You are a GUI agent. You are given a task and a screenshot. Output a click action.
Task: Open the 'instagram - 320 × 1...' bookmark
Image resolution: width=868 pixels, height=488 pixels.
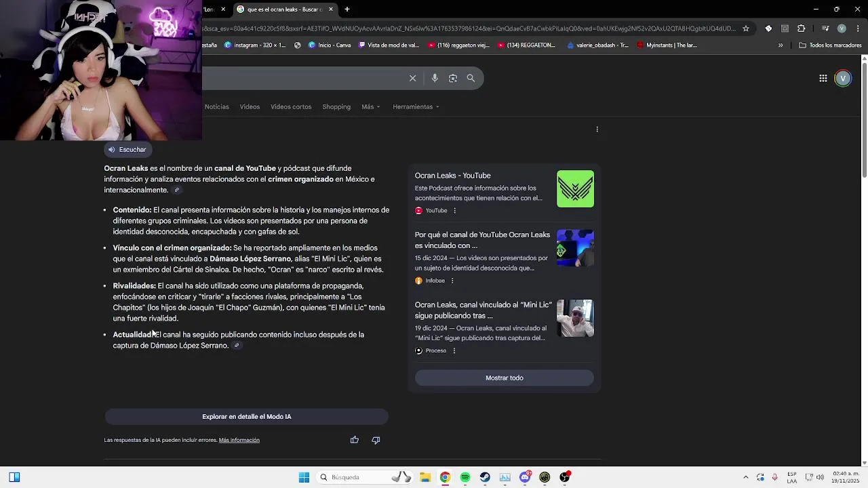(x=256, y=45)
